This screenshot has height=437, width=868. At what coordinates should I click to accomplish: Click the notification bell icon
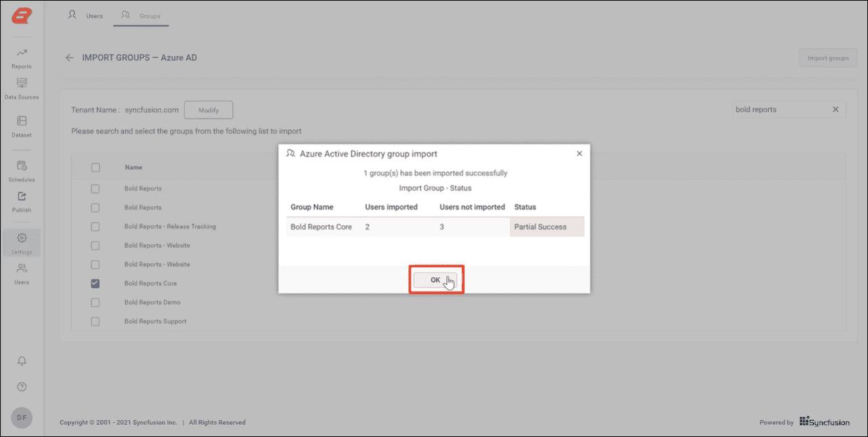22,361
